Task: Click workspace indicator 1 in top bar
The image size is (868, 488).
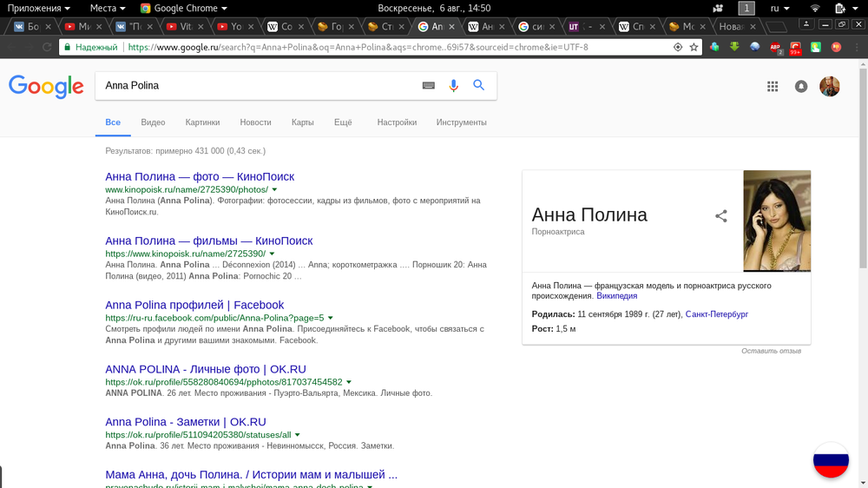Action: tap(746, 8)
